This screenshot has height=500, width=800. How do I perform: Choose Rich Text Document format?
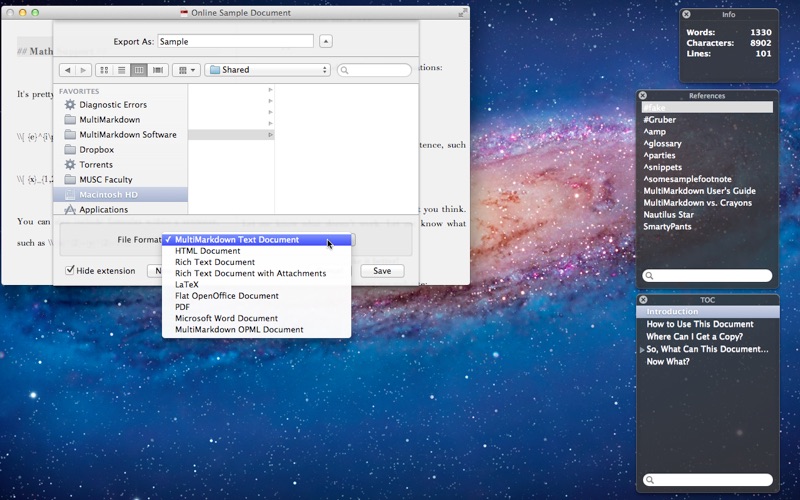pos(257,262)
